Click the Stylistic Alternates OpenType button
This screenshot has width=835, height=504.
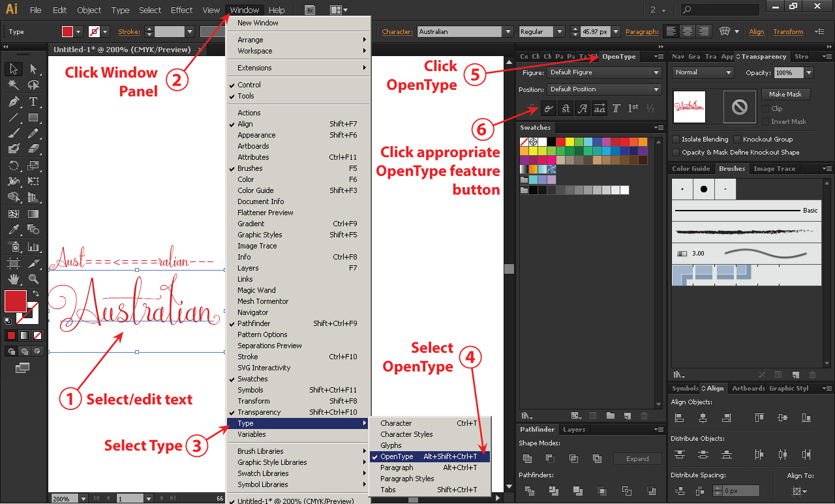(600, 109)
